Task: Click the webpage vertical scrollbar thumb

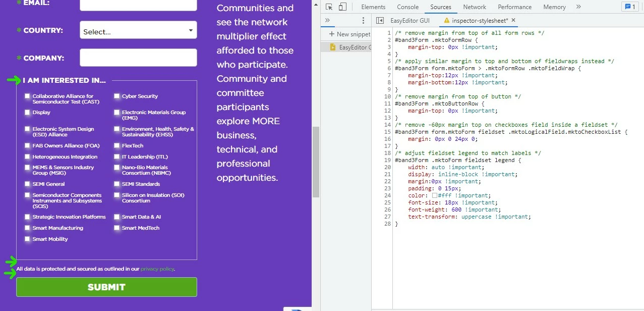Action: tap(316, 162)
